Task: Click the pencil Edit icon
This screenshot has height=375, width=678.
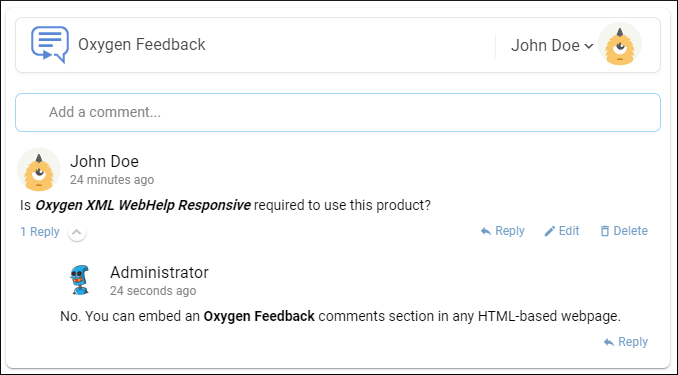Action: tap(549, 231)
